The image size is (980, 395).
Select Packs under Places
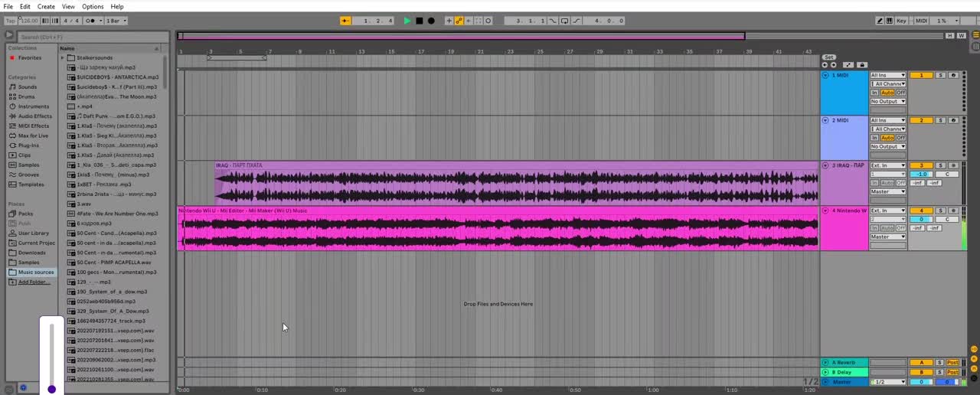26,214
